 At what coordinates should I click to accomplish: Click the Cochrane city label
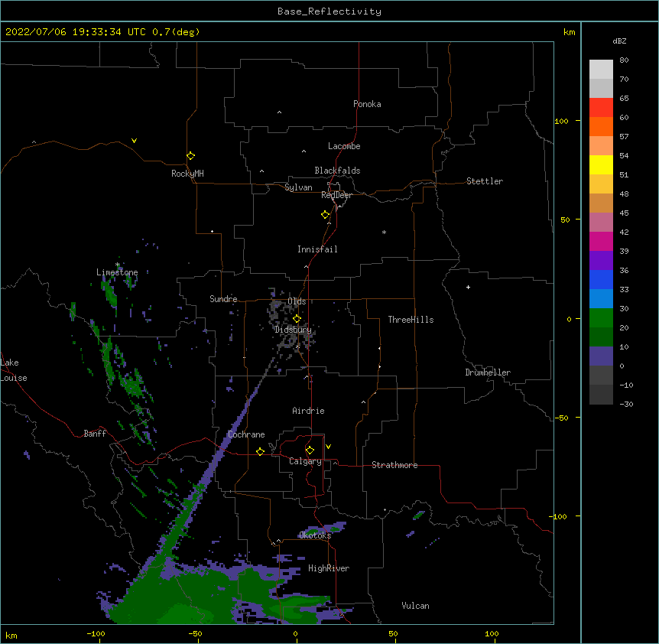click(x=246, y=434)
